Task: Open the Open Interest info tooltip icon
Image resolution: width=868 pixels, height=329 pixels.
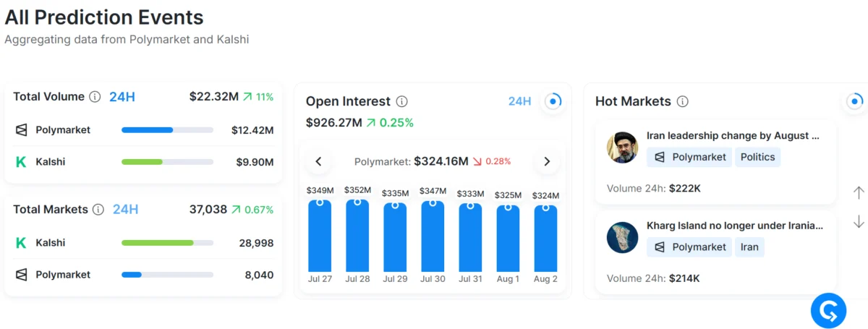Action: click(402, 101)
